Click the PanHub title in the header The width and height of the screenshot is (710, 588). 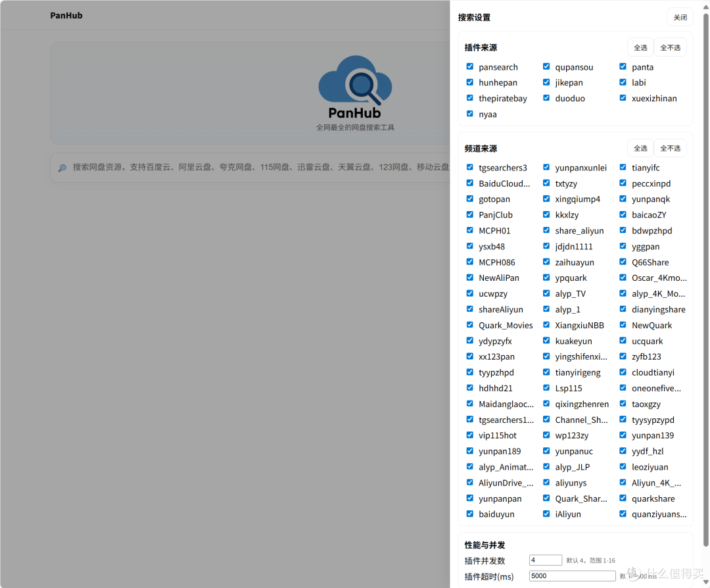point(66,15)
